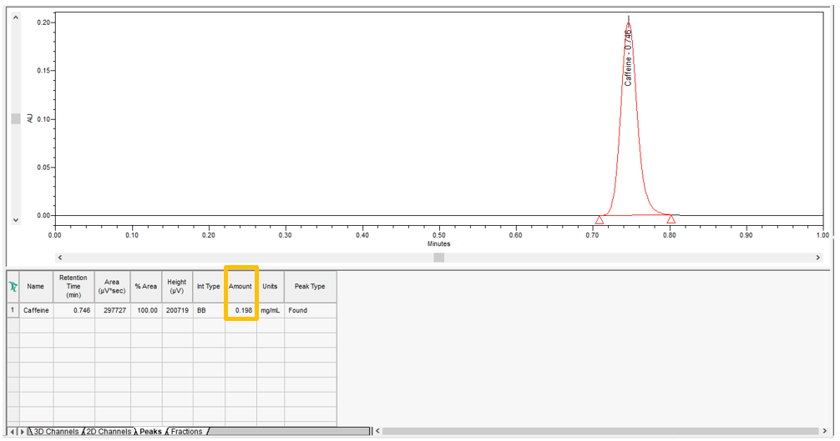Click the Amount column header
The height and width of the screenshot is (441, 840).
(241, 286)
